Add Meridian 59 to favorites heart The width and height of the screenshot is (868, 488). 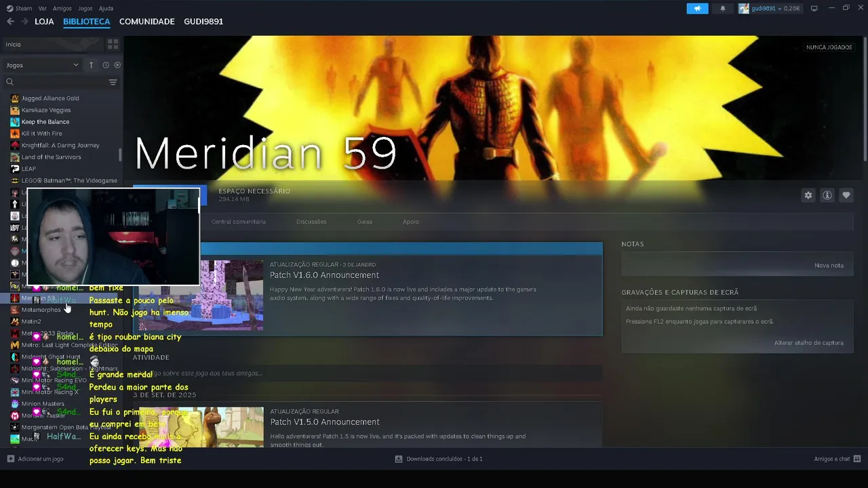point(846,195)
